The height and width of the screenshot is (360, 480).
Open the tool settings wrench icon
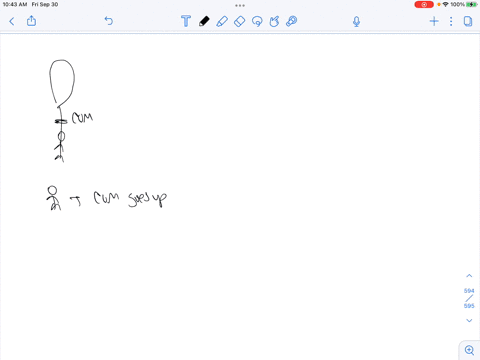291,21
